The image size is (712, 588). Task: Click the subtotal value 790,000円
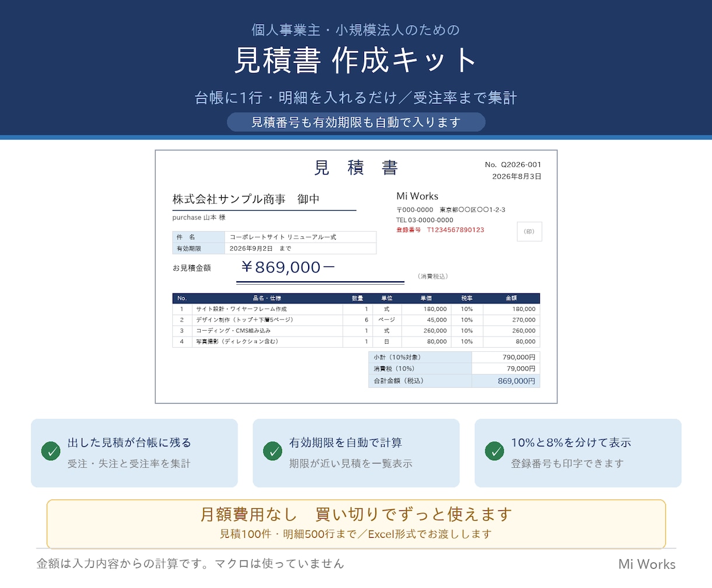506,357
